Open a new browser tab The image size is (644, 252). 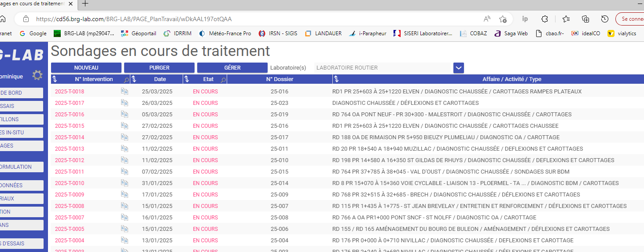tap(85, 4)
